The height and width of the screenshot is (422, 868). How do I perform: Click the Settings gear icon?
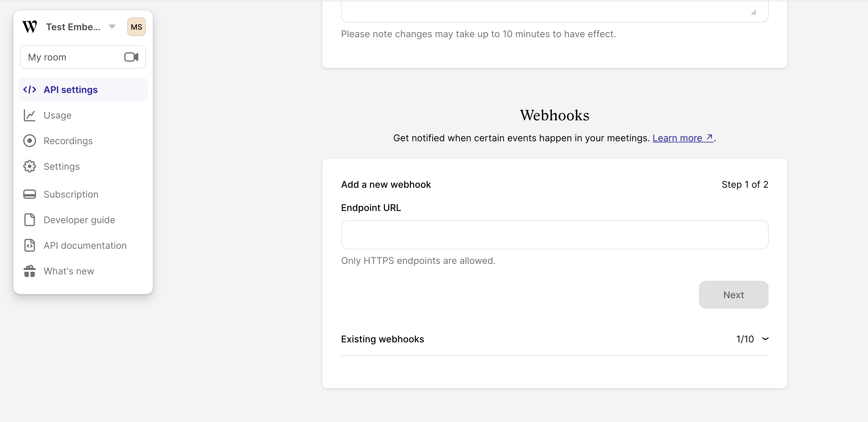pyautogui.click(x=30, y=166)
